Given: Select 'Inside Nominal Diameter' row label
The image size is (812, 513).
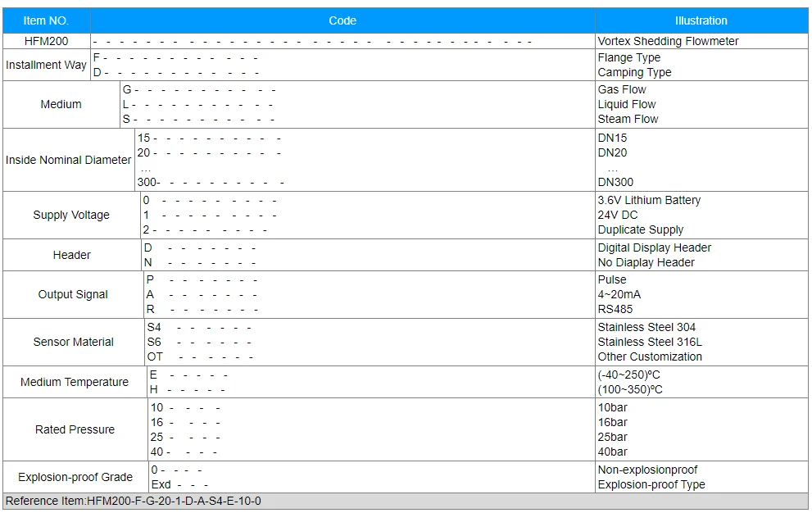Looking at the screenshot, I should pyautogui.click(x=68, y=160).
